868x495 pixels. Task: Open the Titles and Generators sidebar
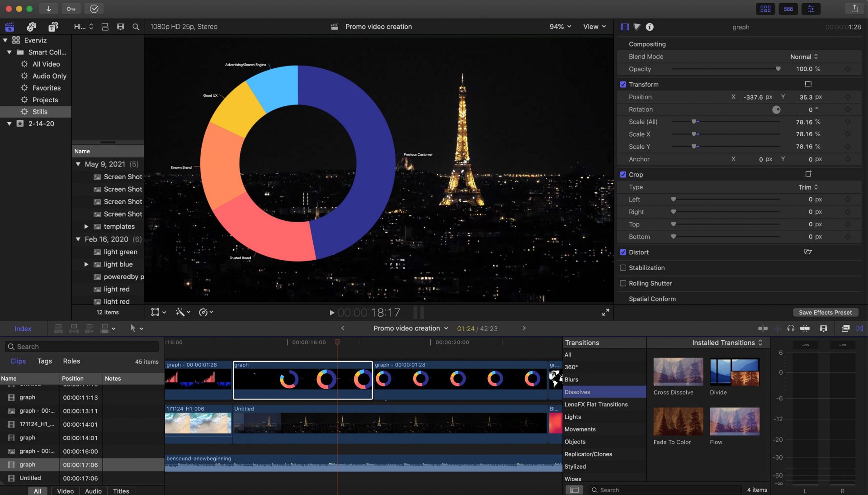click(x=53, y=27)
